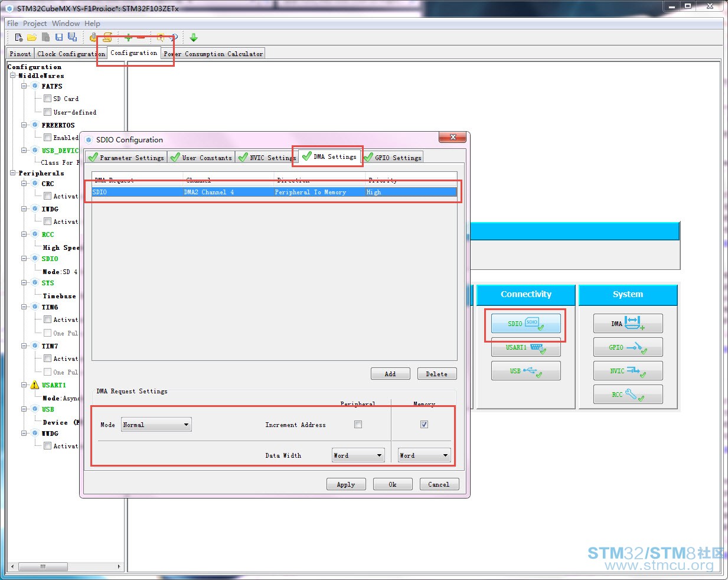Click the USART1 warning icon in tree
The width and height of the screenshot is (728, 580).
click(x=35, y=385)
